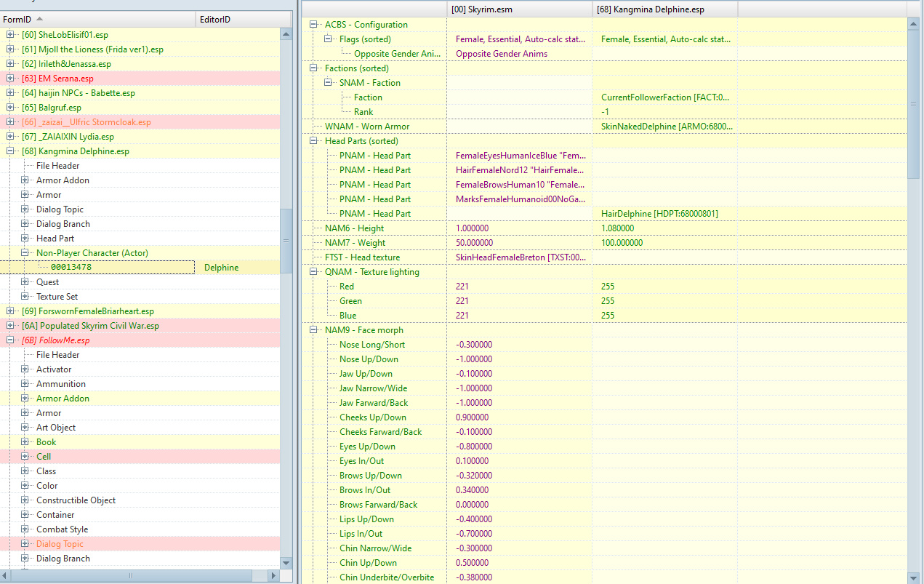The height and width of the screenshot is (584, 924).
Task: Click the EditorID column header
Action: (x=218, y=20)
